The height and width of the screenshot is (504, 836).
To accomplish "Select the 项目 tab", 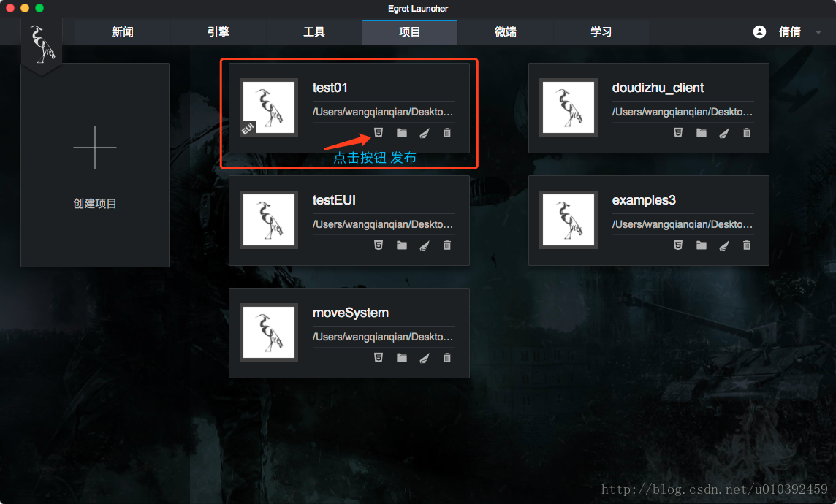I will click(410, 32).
